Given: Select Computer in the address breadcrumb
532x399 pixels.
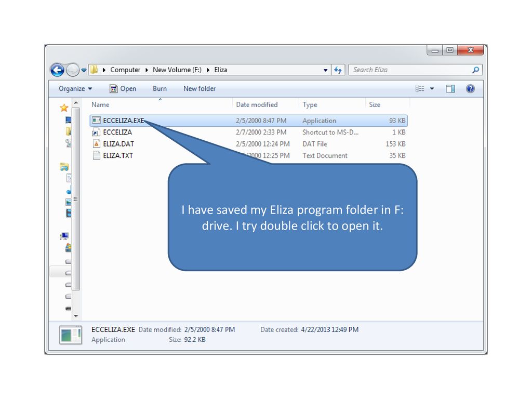Looking at the screenshot, I should [x=125, y=70].
